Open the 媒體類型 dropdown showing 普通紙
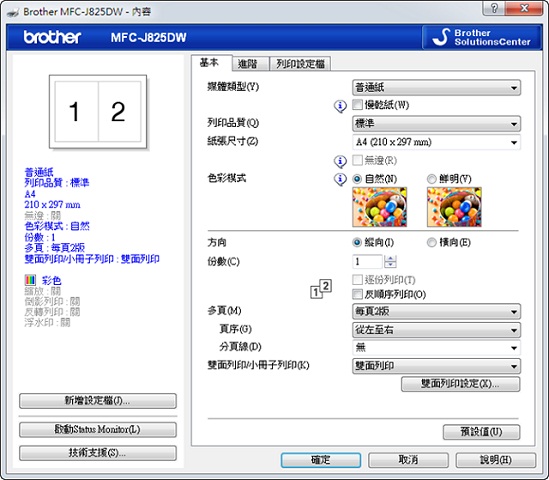 [x=436, y=88]
